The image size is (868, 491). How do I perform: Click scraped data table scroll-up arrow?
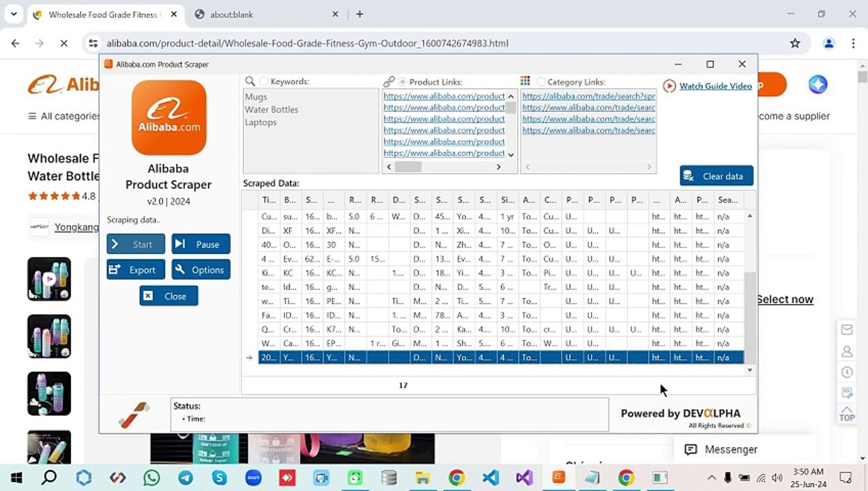tap(750, 215)
